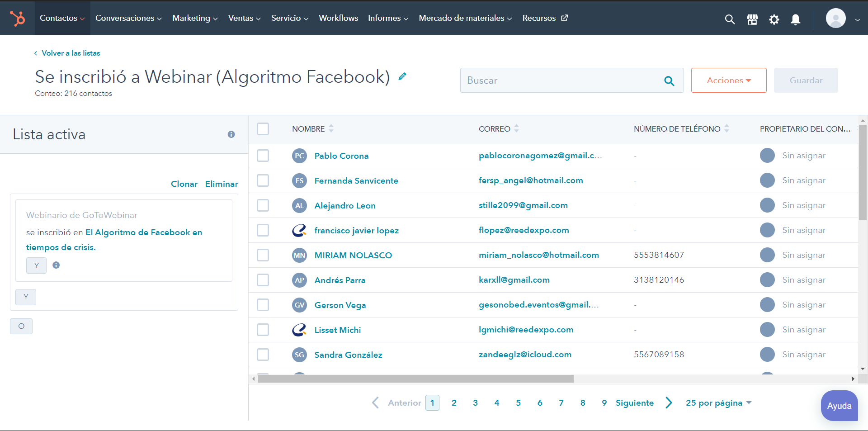Click the user avatar in the top bar

pos(835,19)
